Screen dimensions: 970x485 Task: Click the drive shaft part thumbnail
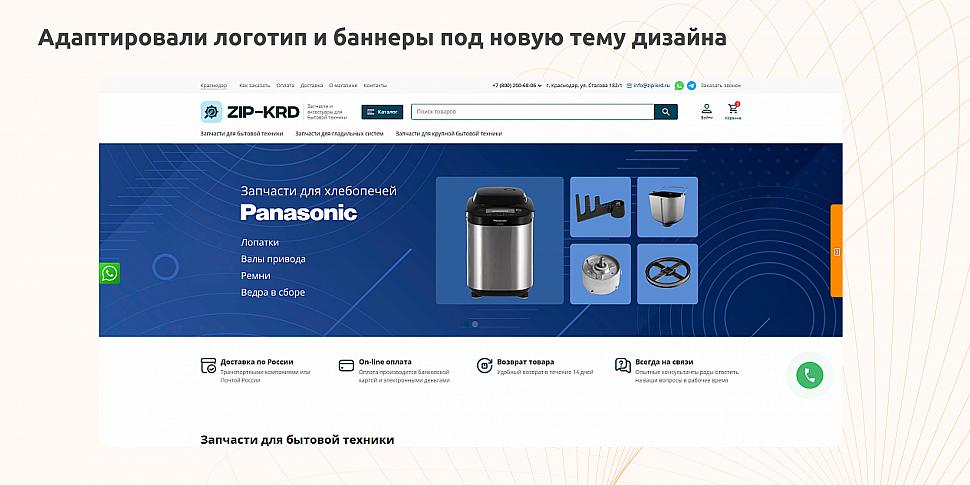(600, 274)
